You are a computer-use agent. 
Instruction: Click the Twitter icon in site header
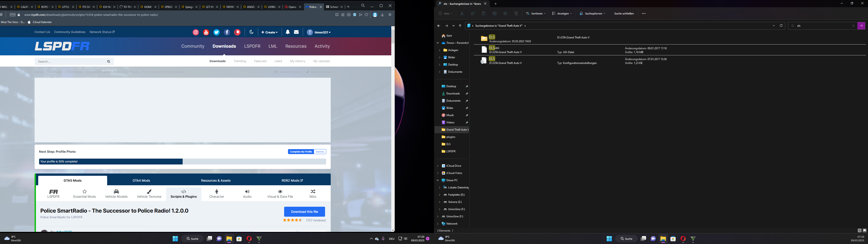(x=217, y=32)
